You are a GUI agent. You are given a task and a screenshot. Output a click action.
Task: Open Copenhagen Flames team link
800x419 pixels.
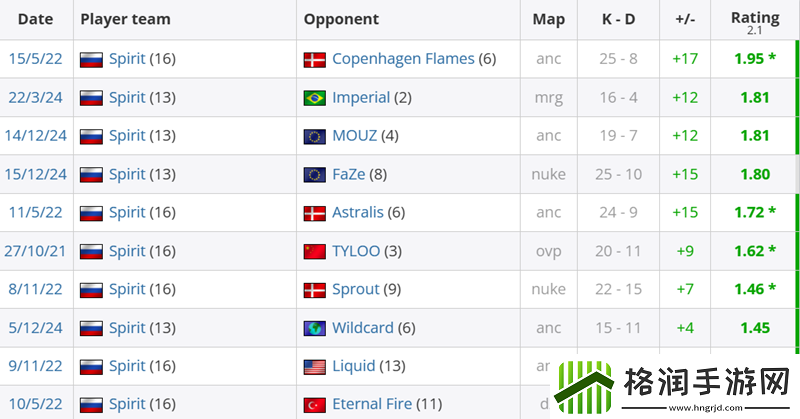point(403,59)
